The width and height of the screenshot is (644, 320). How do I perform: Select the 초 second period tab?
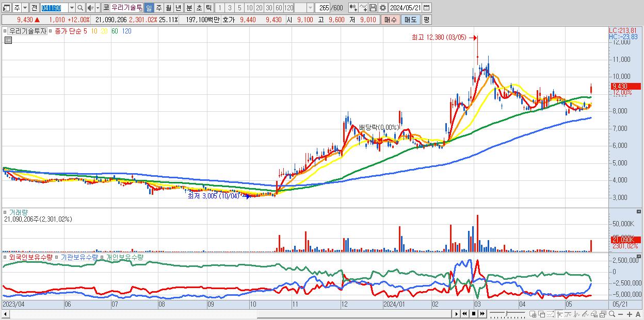(x=199, y=8)
